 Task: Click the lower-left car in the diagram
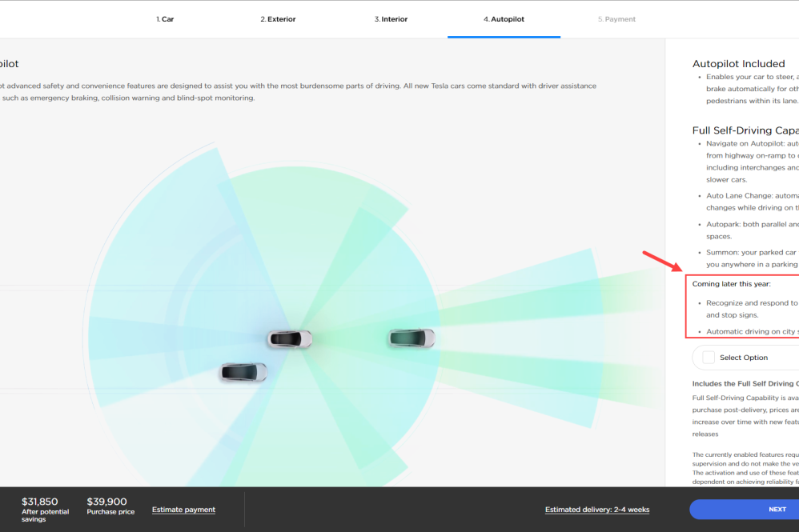243,372
